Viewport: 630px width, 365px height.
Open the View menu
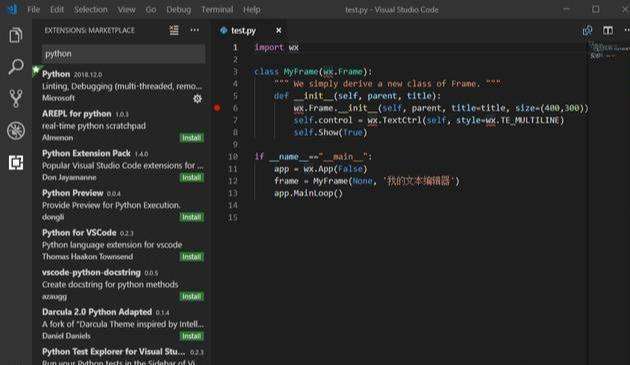point(126,10)
